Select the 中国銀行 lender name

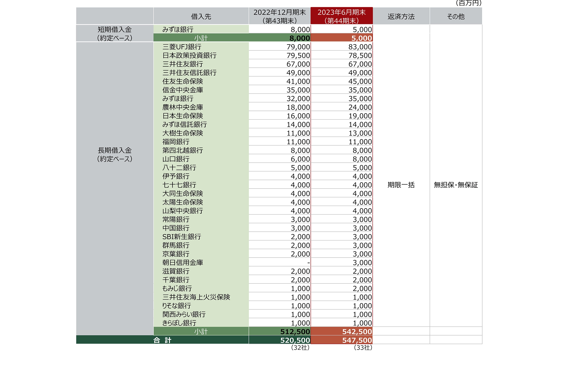[176, 228]
